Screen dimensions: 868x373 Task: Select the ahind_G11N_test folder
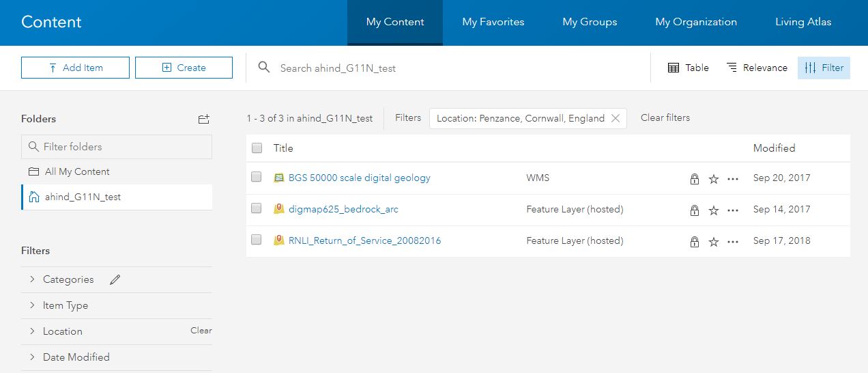[x=117, y=197]
